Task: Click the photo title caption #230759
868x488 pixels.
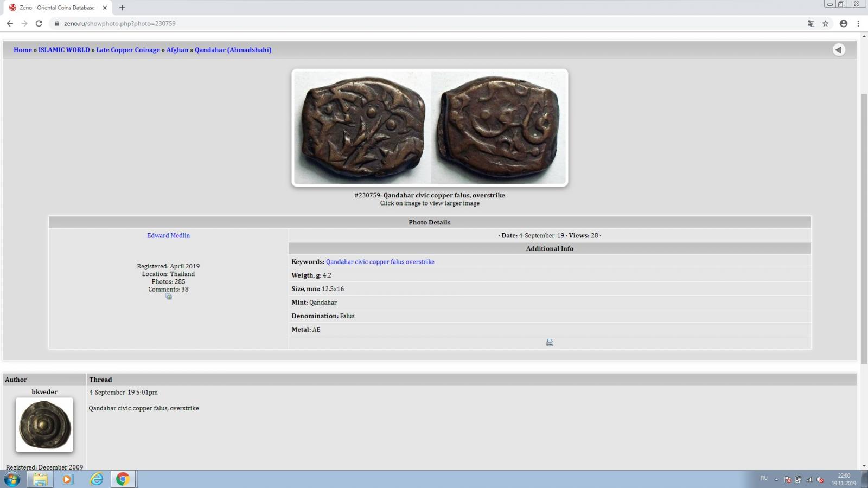Action: pyautogui.click(x=430, y=195)
